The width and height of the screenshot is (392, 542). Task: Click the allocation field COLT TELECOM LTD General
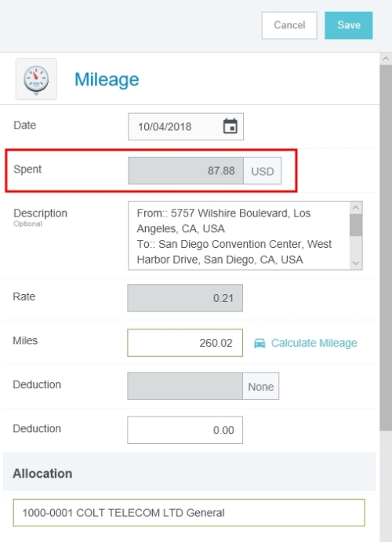[x=189, y=513]
